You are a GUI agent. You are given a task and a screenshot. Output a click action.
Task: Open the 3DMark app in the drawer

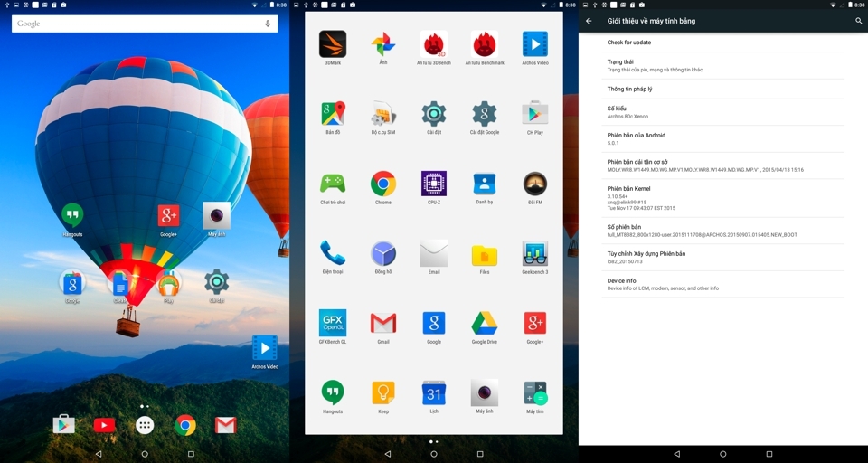(333, 44)
